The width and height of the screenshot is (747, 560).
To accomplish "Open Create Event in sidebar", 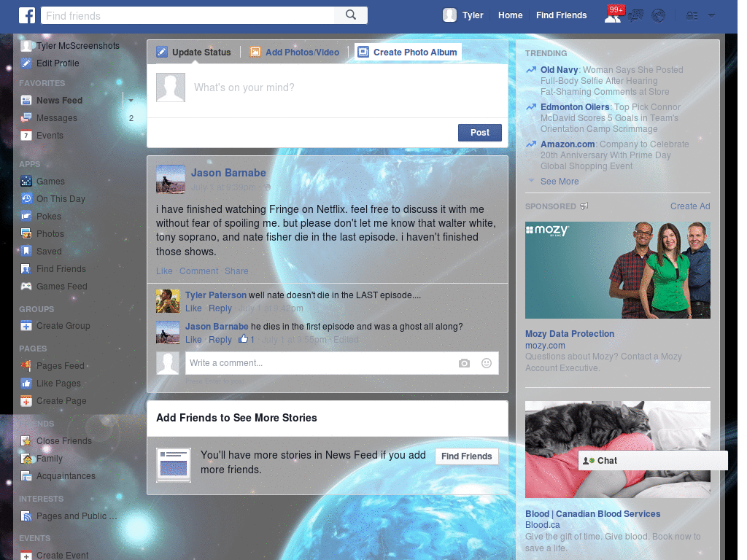I will tap(63, 555).
